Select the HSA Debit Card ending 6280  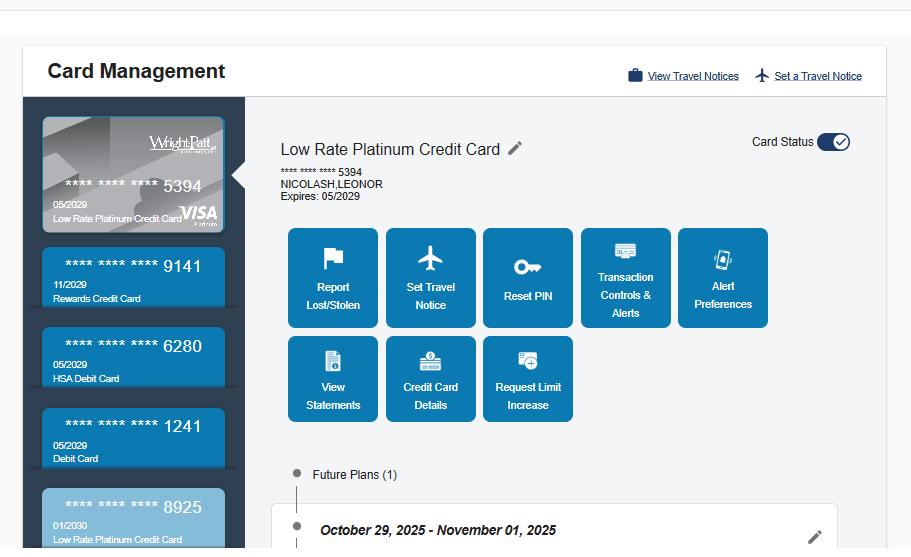(133, 357)
